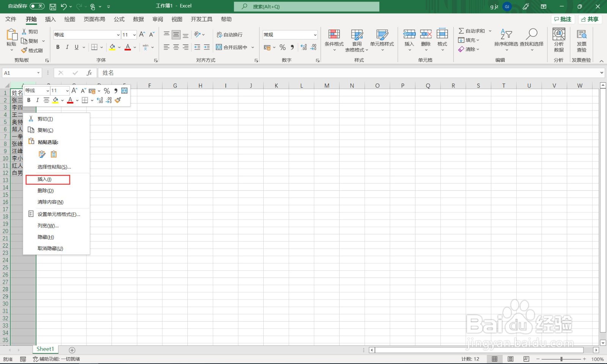Click the Conditional Formatting (条件格式) icon

(334, 35)
